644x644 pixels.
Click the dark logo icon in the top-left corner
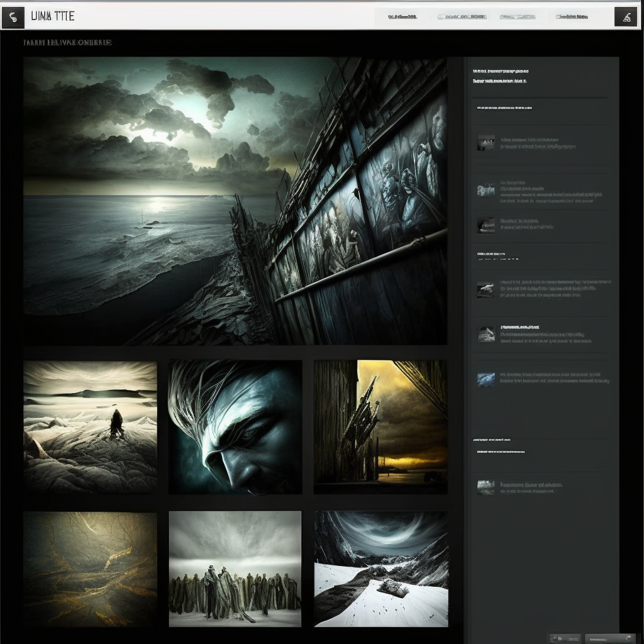[x=12, y=17]
